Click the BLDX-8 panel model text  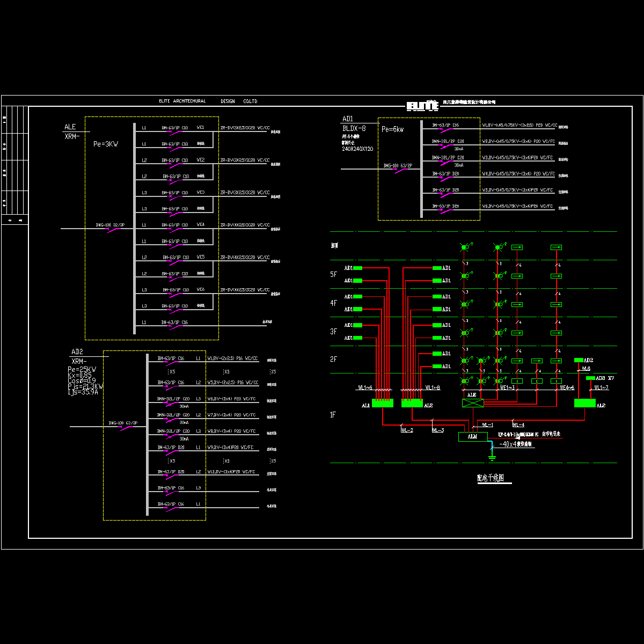click(x=354, y=129)
